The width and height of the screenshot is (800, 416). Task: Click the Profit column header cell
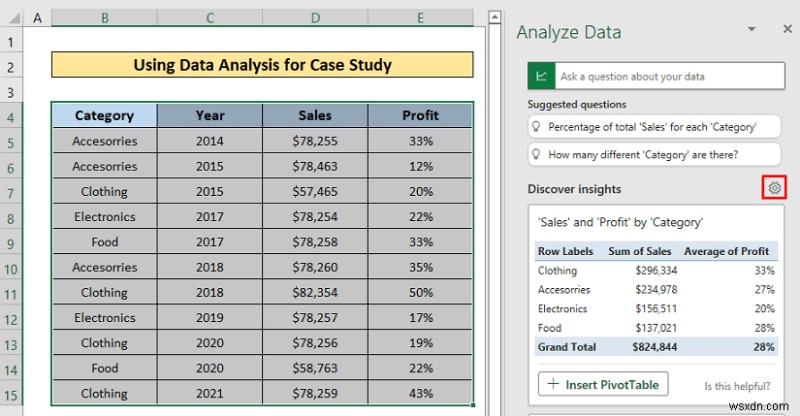pyautogui.click(x=420, y=116)
